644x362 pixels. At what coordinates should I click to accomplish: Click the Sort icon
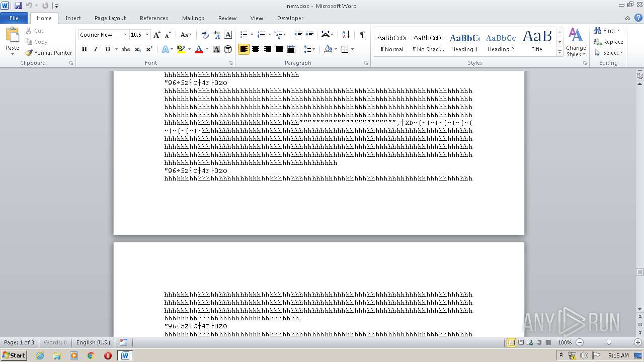[x=346, y=35]
